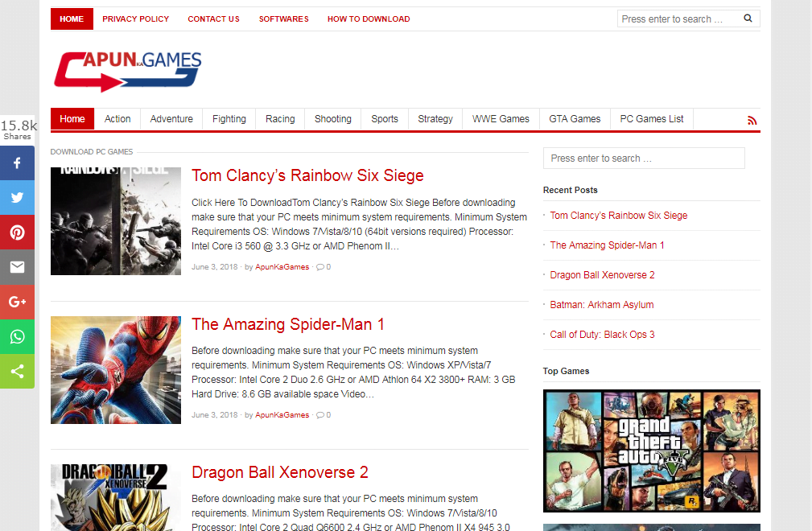Screen dimensions: 812x531
Task: Browse the Adventure category
Action: (x=171, y=119)
